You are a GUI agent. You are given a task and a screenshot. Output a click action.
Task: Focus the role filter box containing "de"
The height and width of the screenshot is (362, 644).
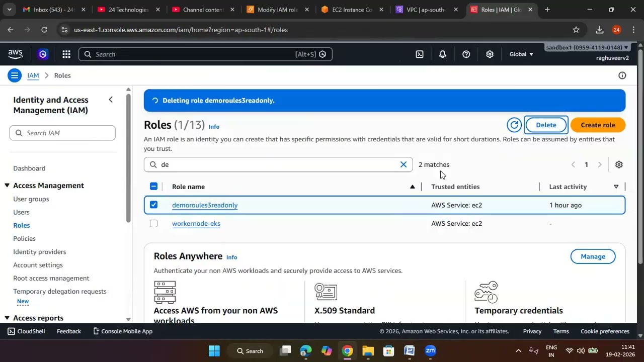coord(278,164)
